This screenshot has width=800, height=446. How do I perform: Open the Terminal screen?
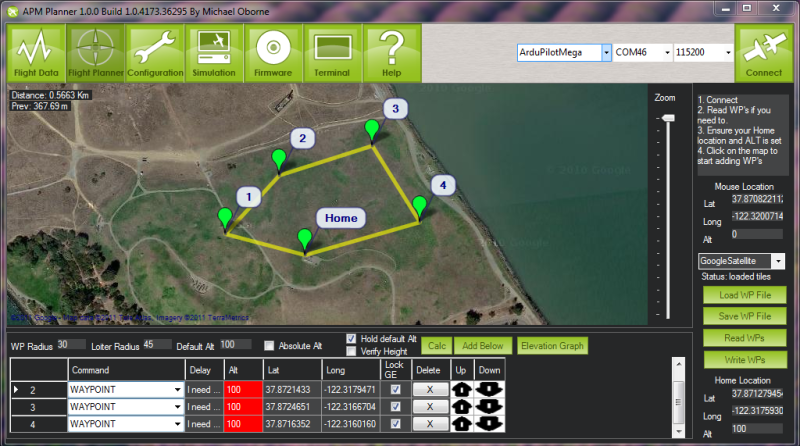point(332,53)
